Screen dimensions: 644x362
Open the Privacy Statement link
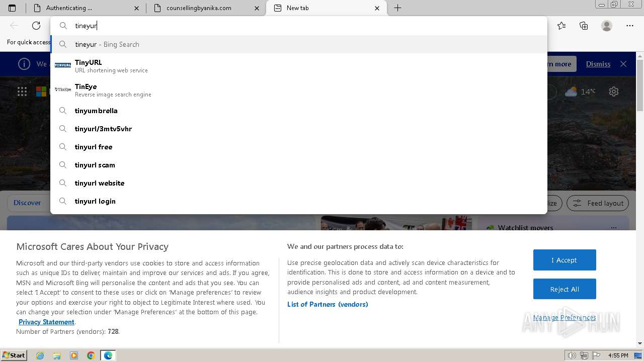click(46, 322)
